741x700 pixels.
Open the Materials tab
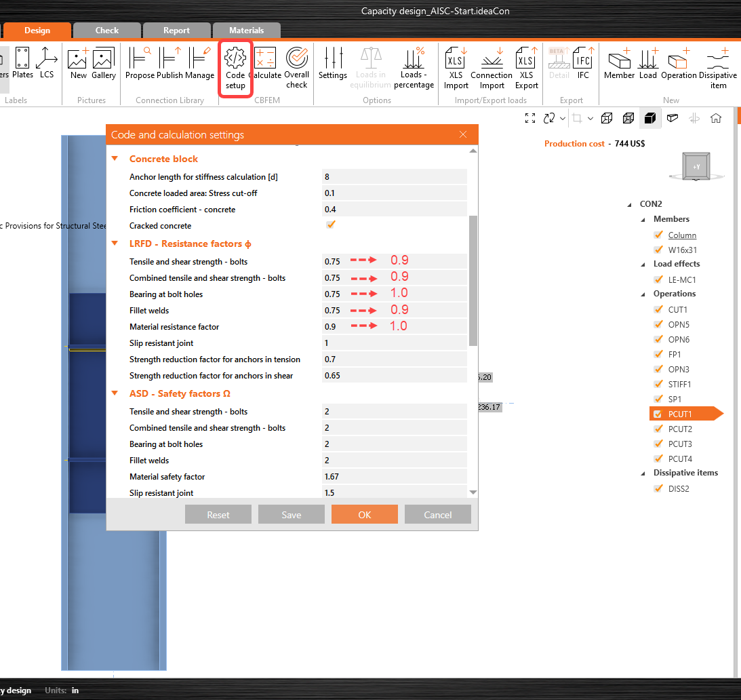pos(247,31)
